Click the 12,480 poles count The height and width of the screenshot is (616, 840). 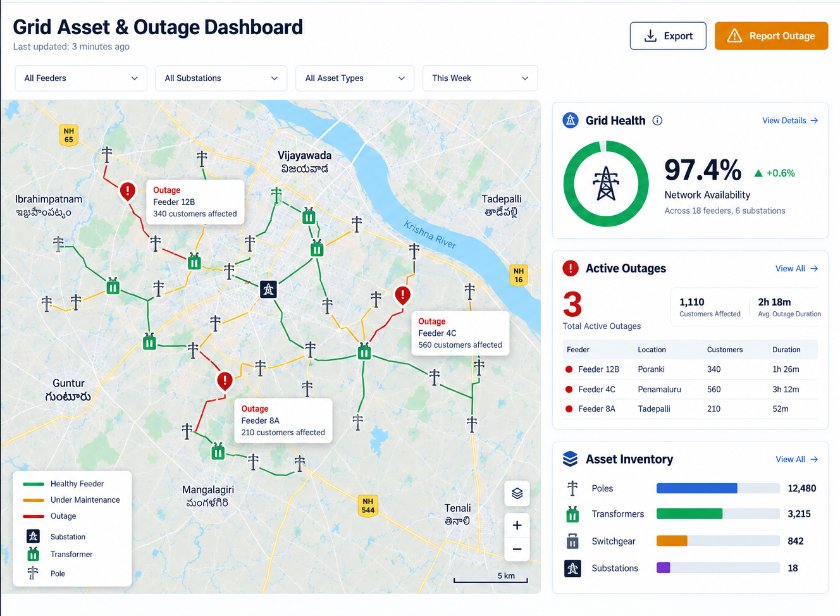coord(801,488)
